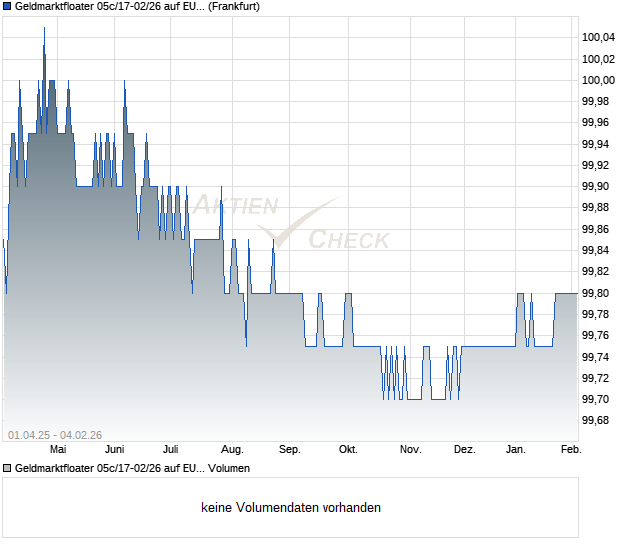The height and width of the screenshot is (546, 620).
Task: Click the 99,80 price axis label
Action: (597, 293)
